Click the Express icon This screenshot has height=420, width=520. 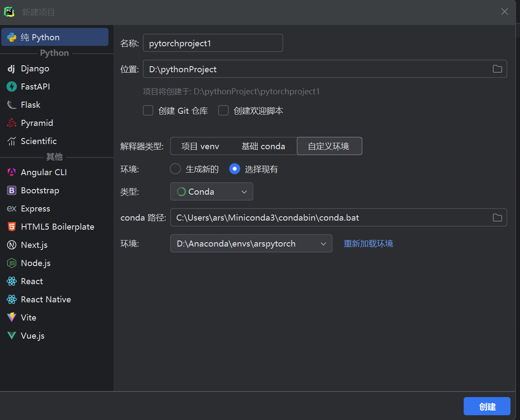pyautogui.click(x=12, y=208)
